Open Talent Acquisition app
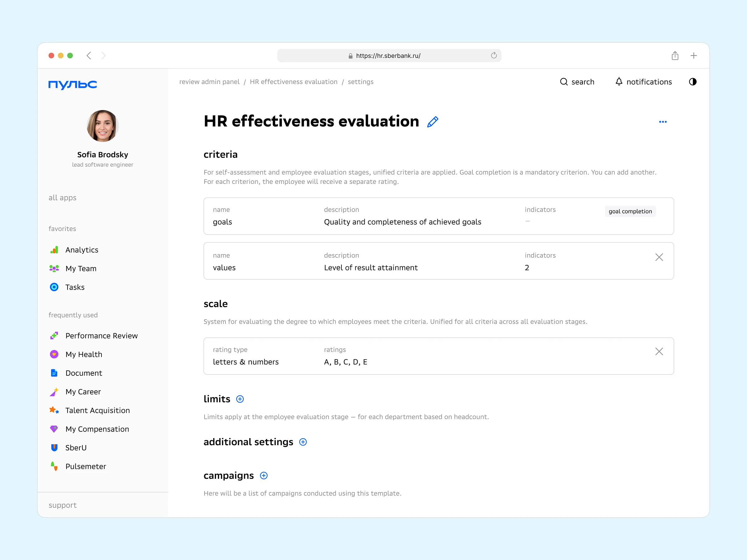The height and width of the screenshot is (560, 747). (x=97, y=410)
